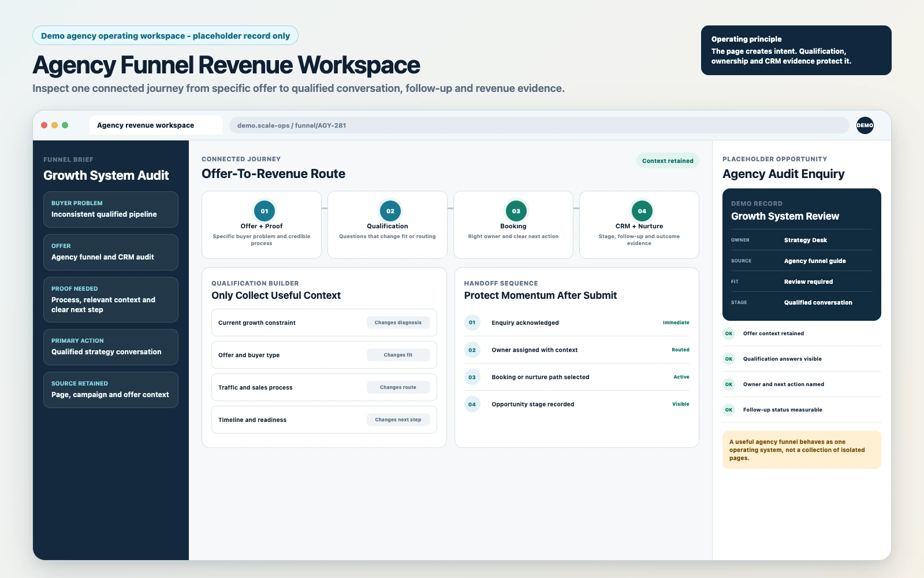Click the Offer context retained check text

[773, 334]
